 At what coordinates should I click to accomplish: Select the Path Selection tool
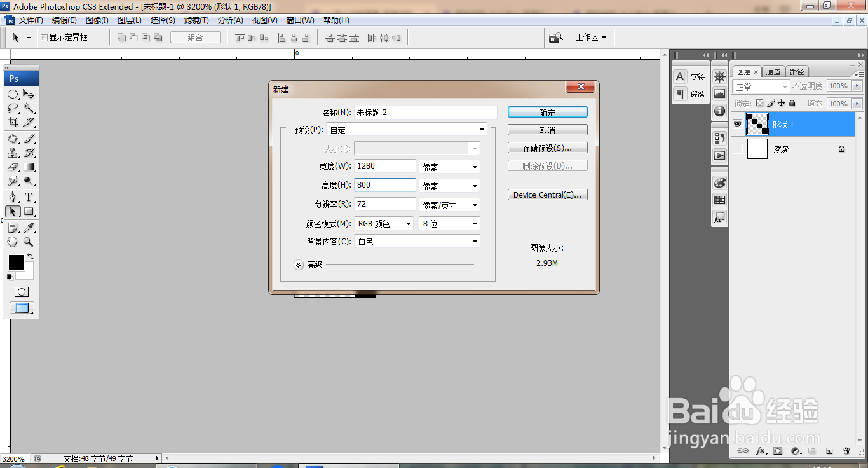point(13,211)
